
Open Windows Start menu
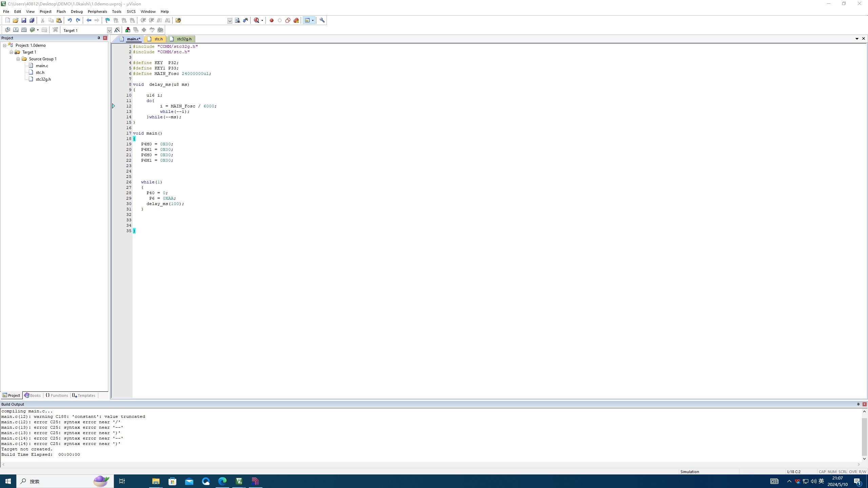point(8,481)
